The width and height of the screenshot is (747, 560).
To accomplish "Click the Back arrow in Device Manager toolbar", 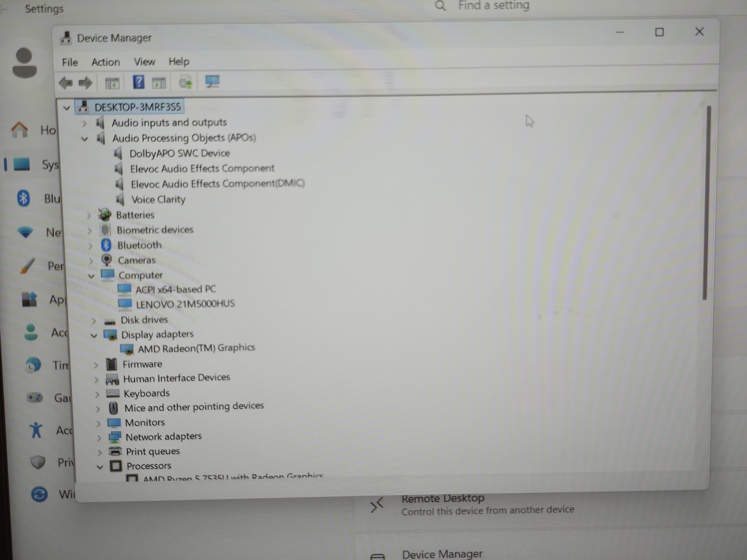I will tap(66, 83).
